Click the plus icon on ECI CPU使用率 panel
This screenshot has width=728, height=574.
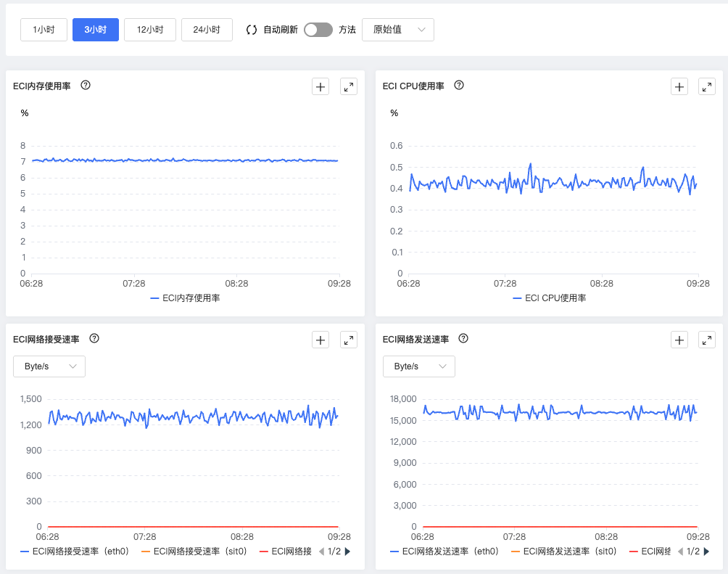tap(679, 87)
